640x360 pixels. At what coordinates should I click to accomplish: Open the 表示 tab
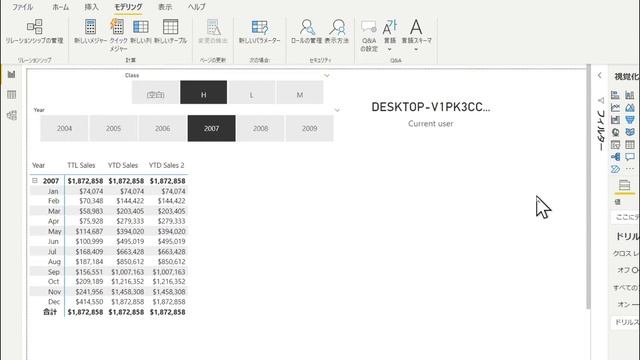click(x=165, y=7)
